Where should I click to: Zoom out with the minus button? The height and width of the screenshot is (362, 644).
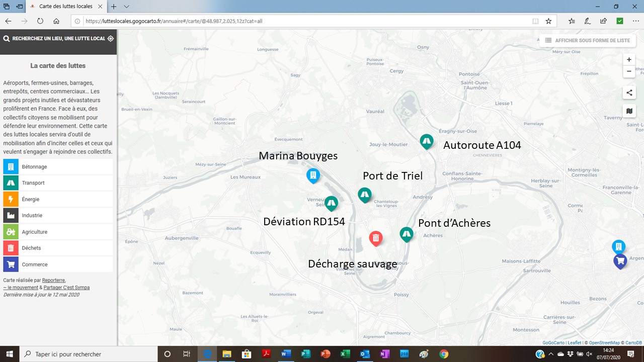point(629,72)
